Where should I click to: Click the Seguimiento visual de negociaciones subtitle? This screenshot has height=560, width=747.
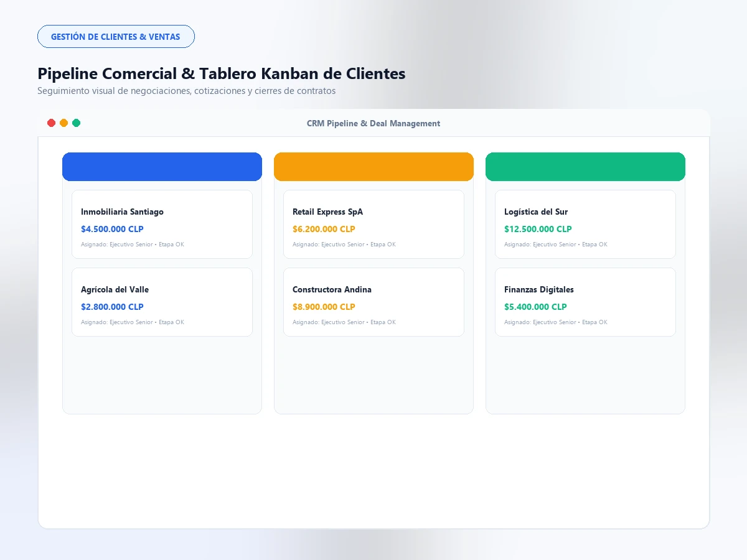tap(187, 91)
